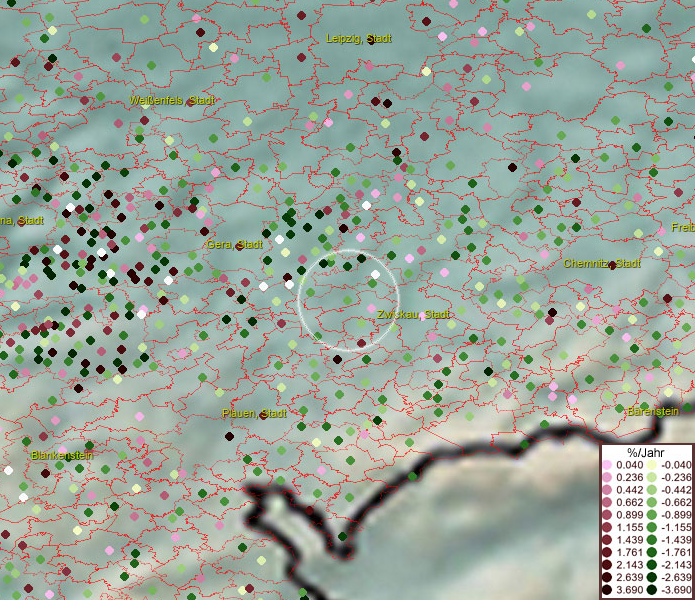Pick the -2.639 legend swatch
The width and height of the screenshot is (695, 600).
point(652,577)
